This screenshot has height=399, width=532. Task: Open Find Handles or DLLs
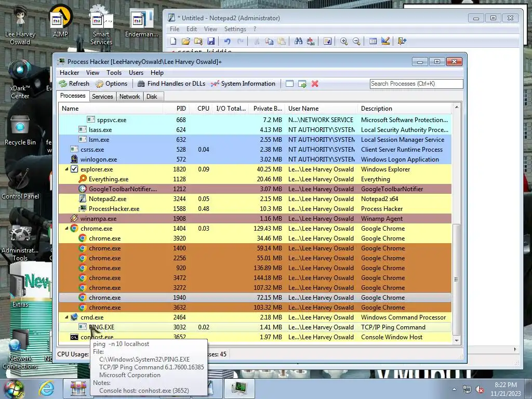tap(171, 84)
